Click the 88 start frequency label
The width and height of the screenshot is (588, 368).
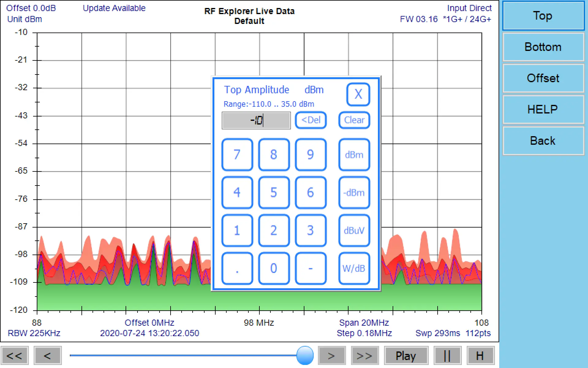tap(37, 323)
